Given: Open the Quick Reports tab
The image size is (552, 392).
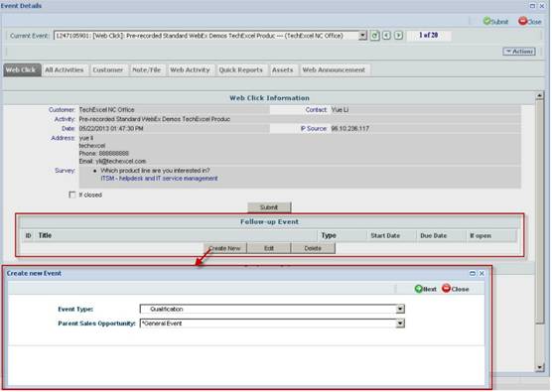Looking at the screenshot, I should click(x=241, y=70).
